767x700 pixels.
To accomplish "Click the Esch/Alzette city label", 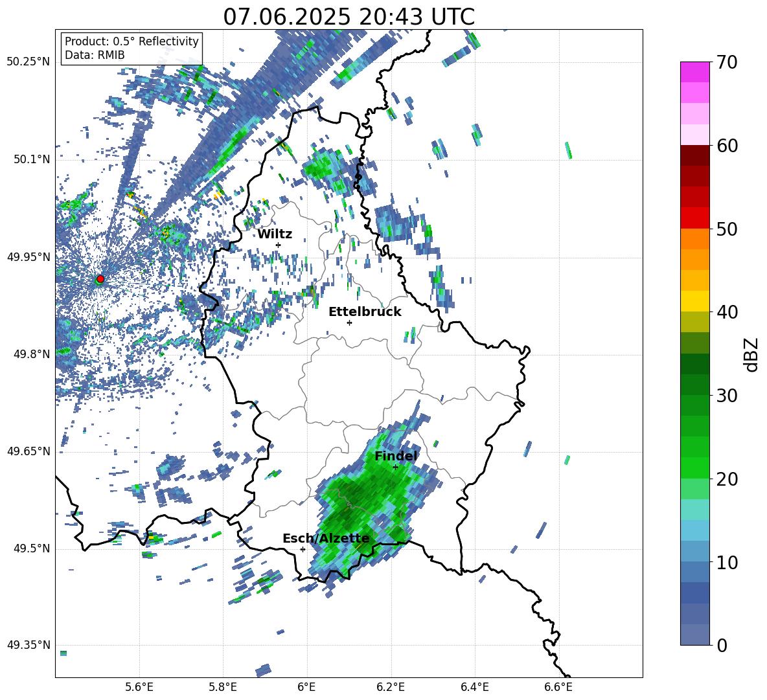I will pos(326,539).
